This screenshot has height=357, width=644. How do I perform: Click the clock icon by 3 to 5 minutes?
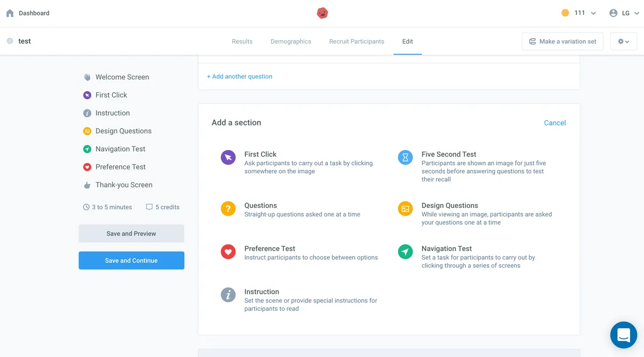86,207
